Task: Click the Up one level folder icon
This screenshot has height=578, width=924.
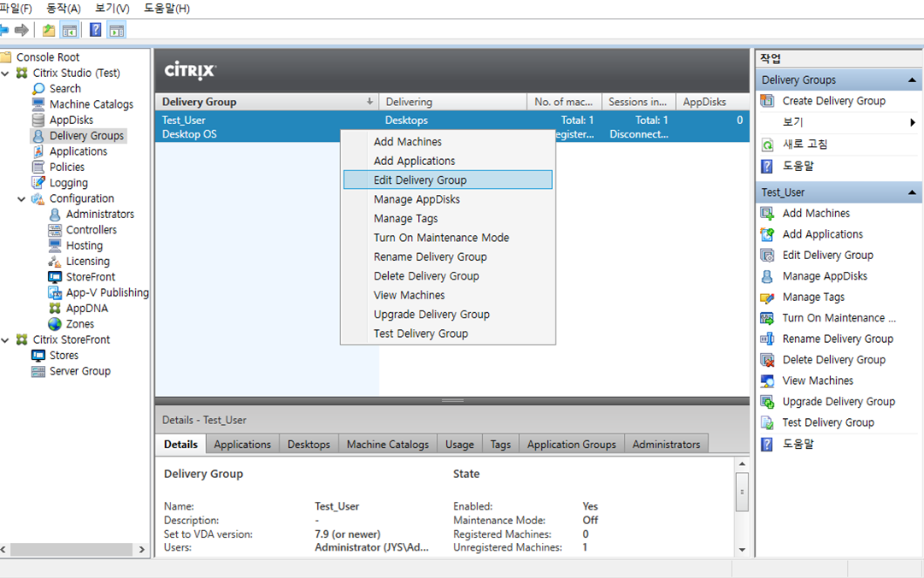Action: pyautogui.click(x=49, y=30)
